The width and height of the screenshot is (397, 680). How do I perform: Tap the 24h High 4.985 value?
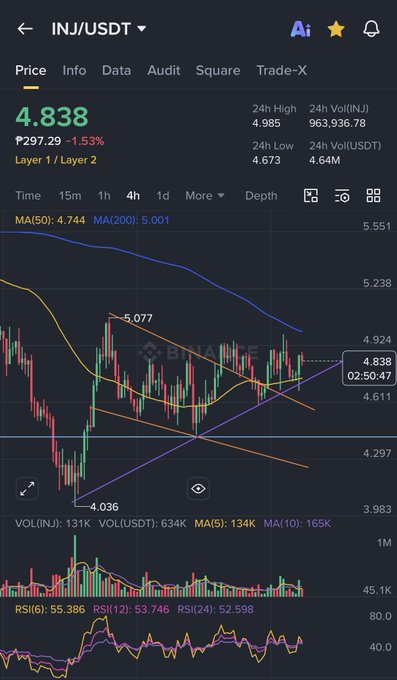click(x=266, y=123)
